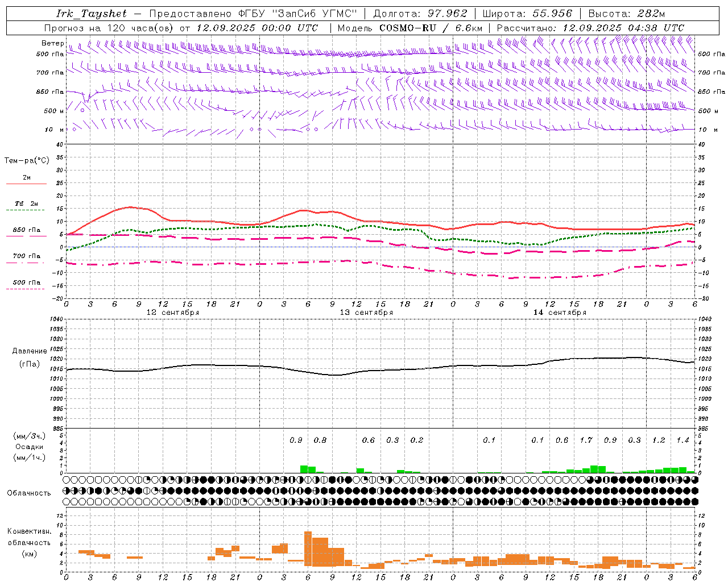The width and height of the screenshot is (728, 582).
Task: Click the '(км)' unit on convective panel
Action: tap(30, 554)
